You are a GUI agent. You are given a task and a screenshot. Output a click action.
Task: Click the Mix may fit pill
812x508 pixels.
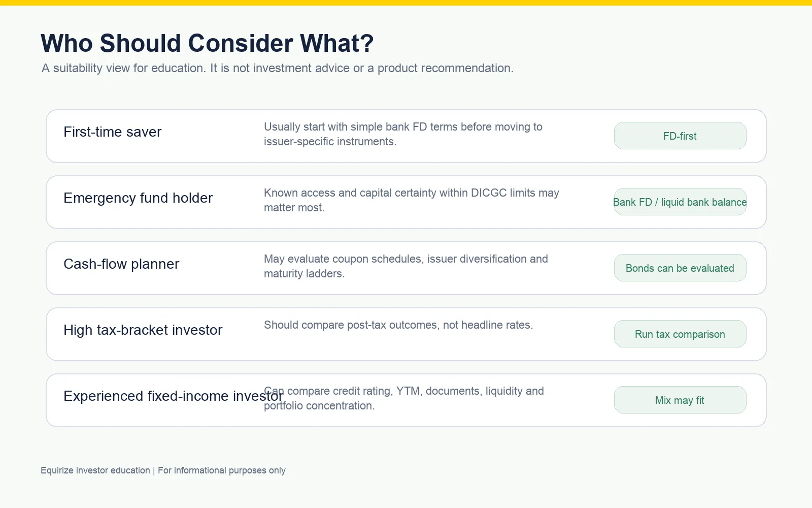pyautogui.click(x=680, y=400)
